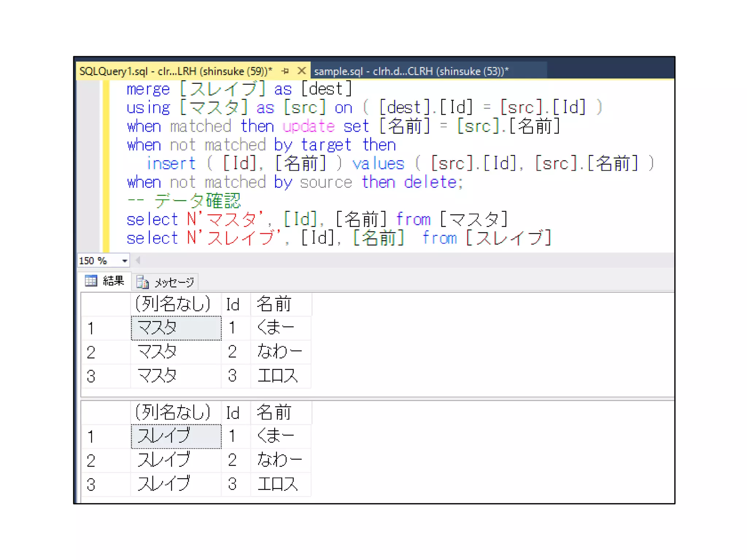Click the なわー cell in the スレイブ results

click(x=279, y=460)
